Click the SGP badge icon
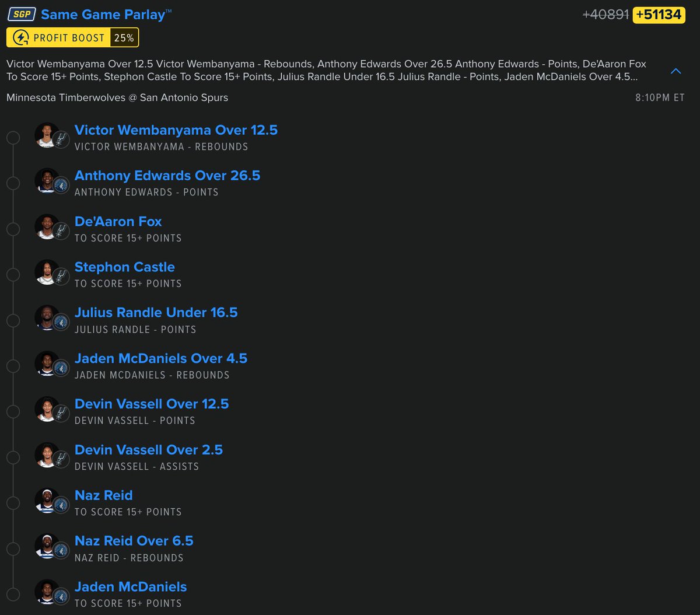 21,14
